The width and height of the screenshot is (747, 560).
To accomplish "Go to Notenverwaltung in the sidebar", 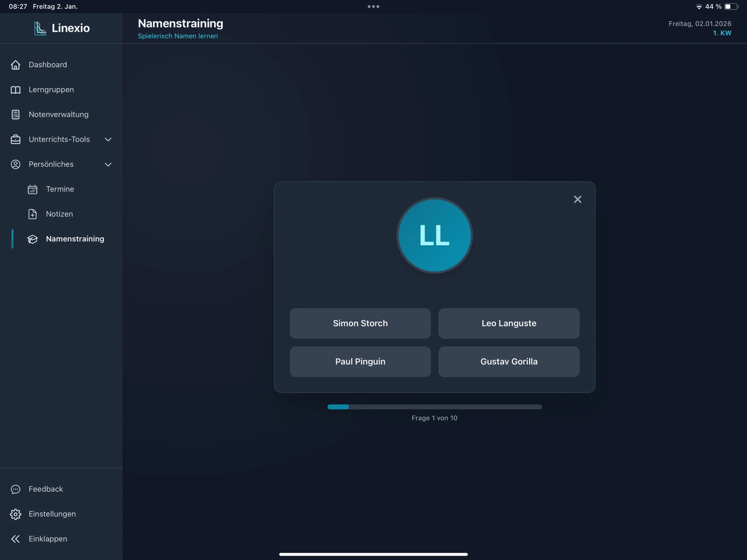I will [x=59, y=114].
